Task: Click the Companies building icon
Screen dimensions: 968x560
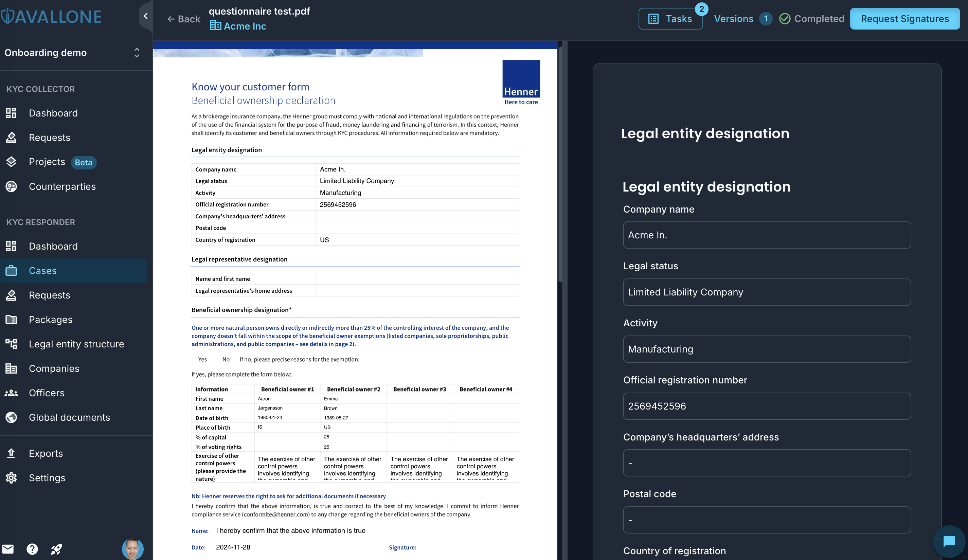Action: (x=11, y=368)
